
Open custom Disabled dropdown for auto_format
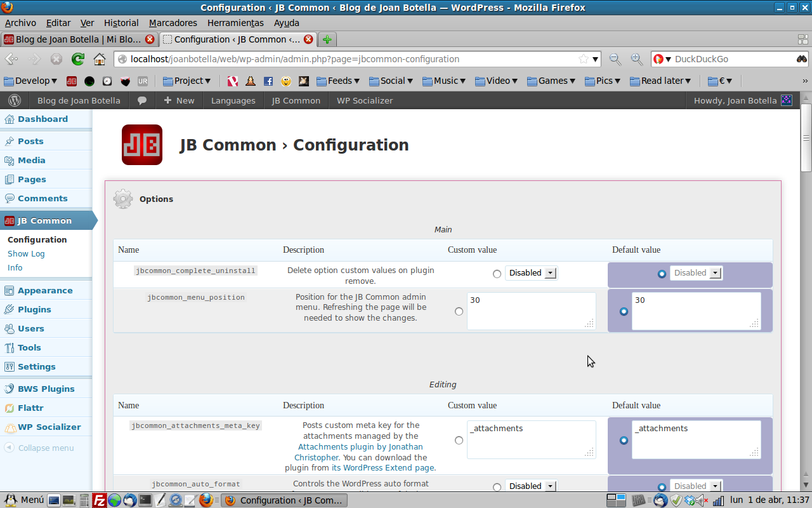tap(531, 486)
